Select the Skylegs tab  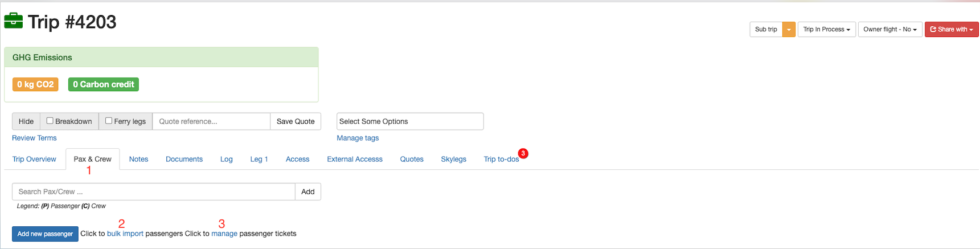pyautogui.click(x=453, y=160)
